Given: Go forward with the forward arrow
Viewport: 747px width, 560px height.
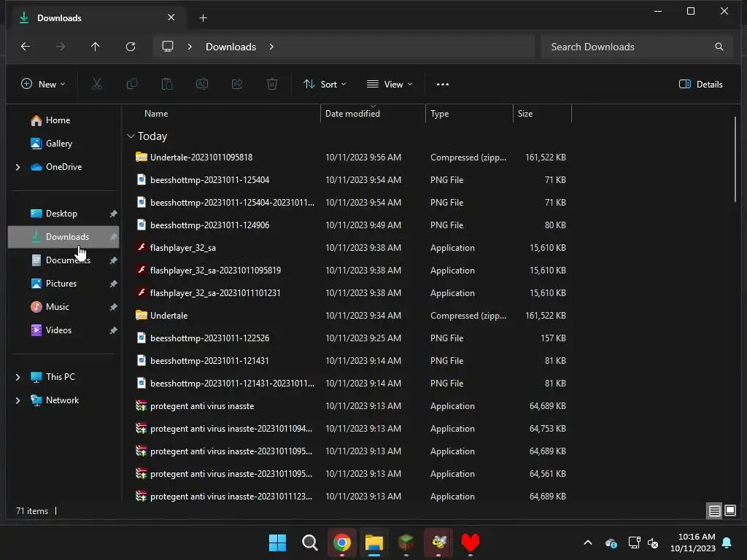Looking at the screenshot, I should coord(61,46).
